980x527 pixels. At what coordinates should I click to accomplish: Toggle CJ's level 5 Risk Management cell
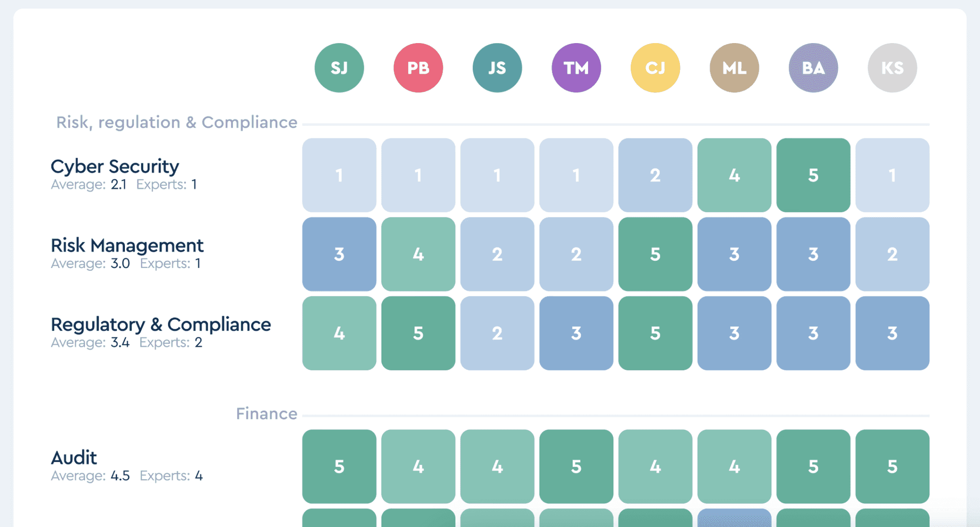655,254
